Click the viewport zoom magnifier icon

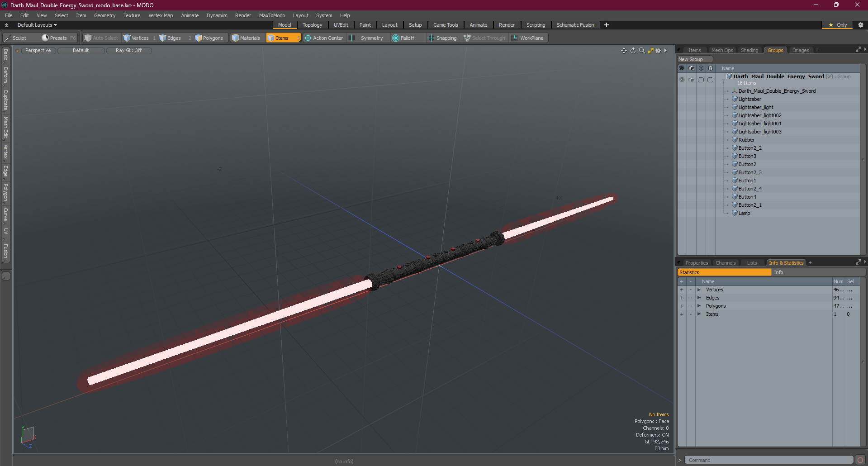642,51
